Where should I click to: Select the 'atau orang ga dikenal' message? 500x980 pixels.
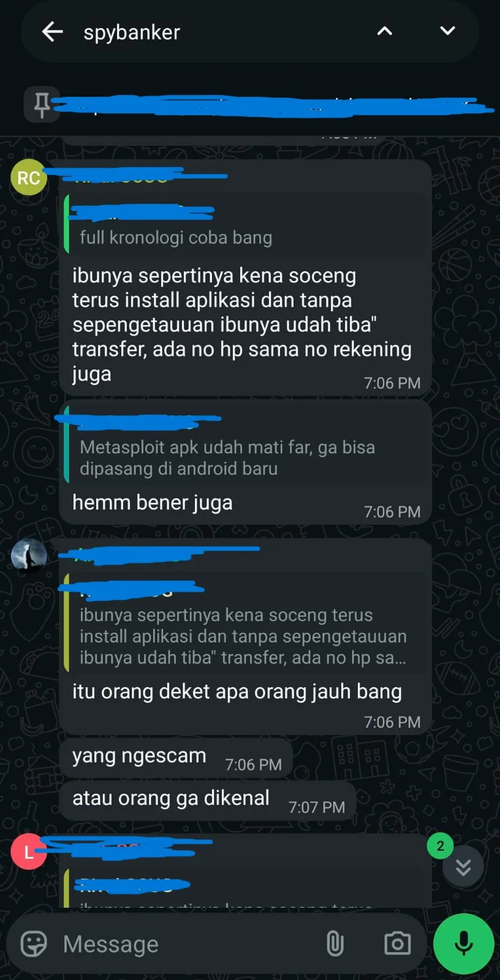click(x=208, y=800)
